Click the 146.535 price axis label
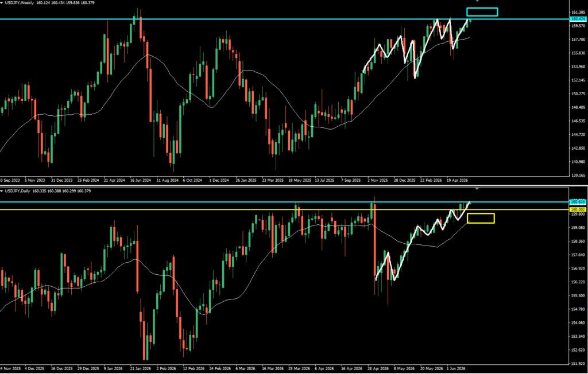The width and height of the screenshot is (588, 374). tap(579, 121)
